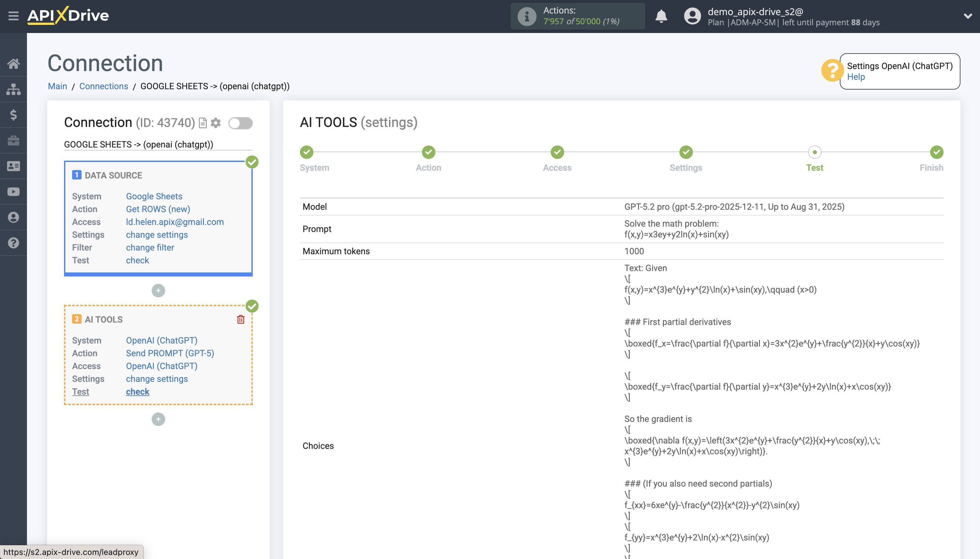Open the briefcase icon in sidebar
The image size is (980, 559).
14,140
